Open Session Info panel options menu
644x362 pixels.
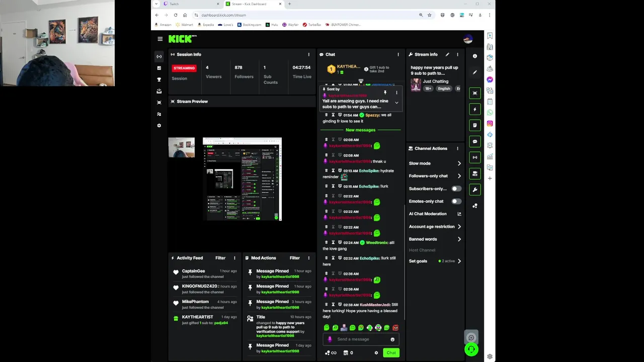coord(309,54)
